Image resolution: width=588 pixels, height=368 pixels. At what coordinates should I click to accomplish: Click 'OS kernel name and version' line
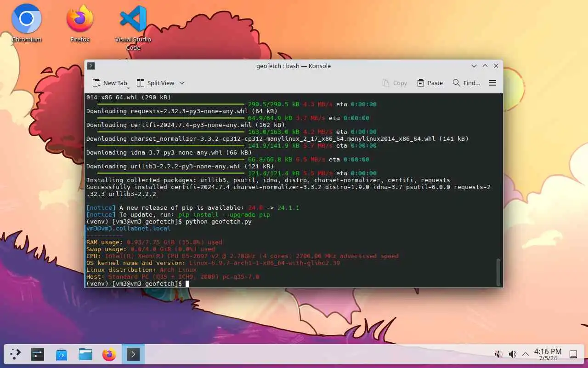tap(213, 263)
